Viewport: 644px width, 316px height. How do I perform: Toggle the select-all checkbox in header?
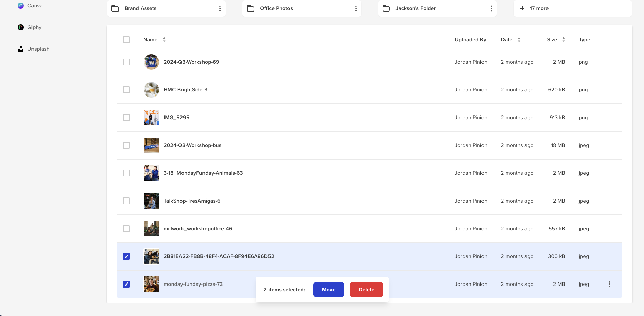[126, 40]
